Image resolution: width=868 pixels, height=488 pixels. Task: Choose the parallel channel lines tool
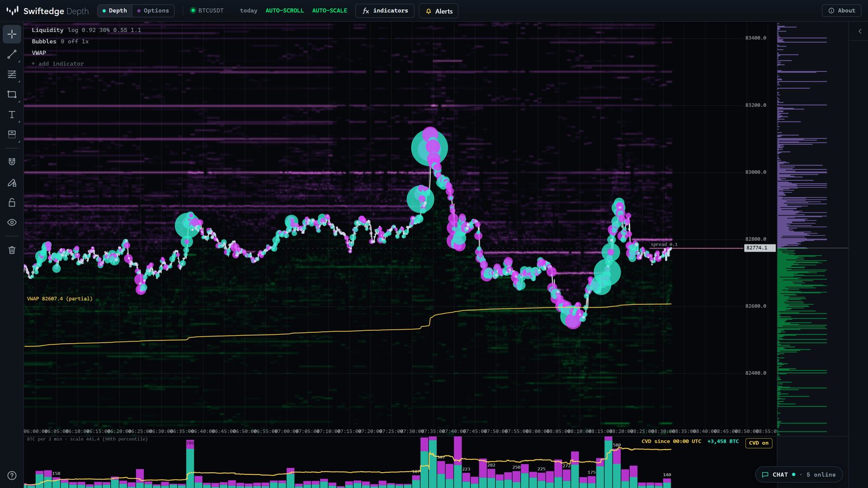(x=12, y=74)
